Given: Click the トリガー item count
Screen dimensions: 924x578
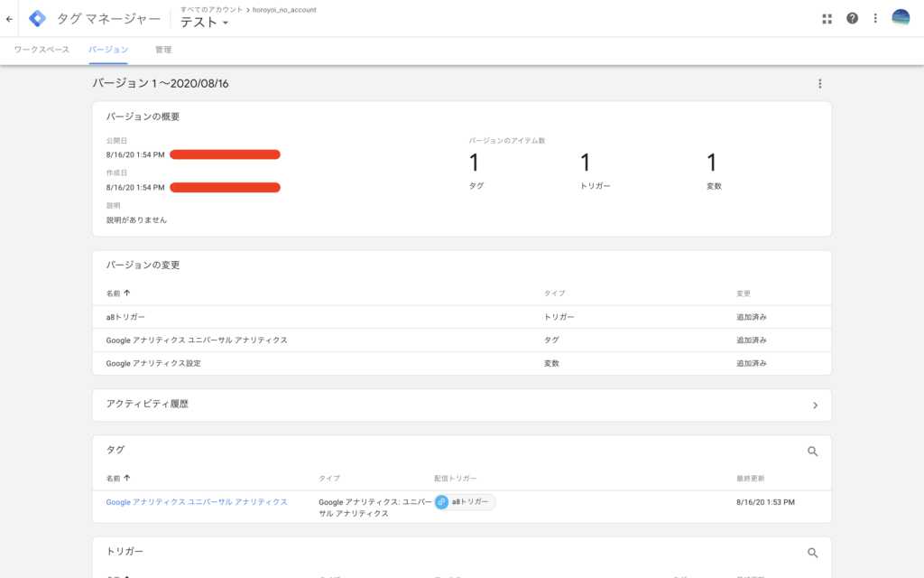Looking at the screenshot, I should 596,171.
